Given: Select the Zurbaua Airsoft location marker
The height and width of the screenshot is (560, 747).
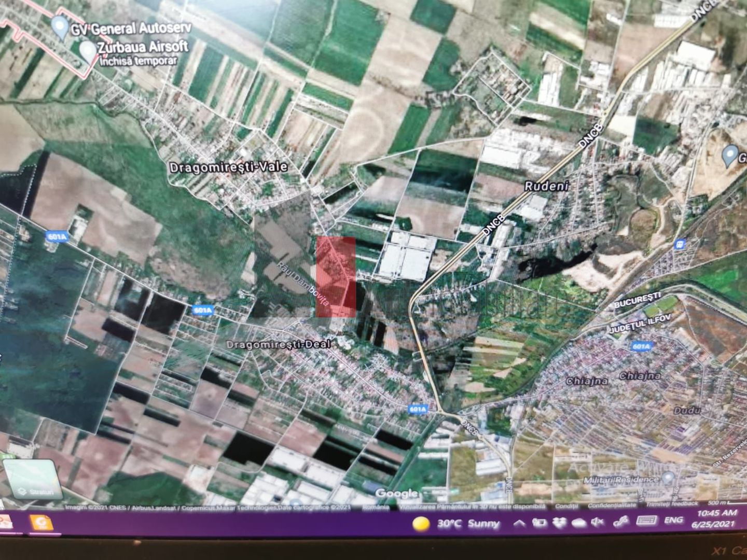Looking at the screenshot, I should pyautogui.click(x=88, y=48).
